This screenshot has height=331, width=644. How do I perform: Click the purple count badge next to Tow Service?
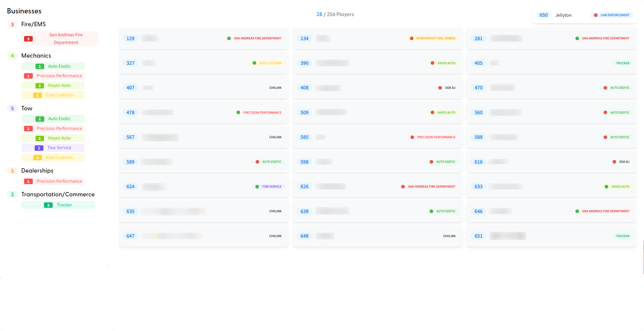pyautogui.click(x=39, y=148)
